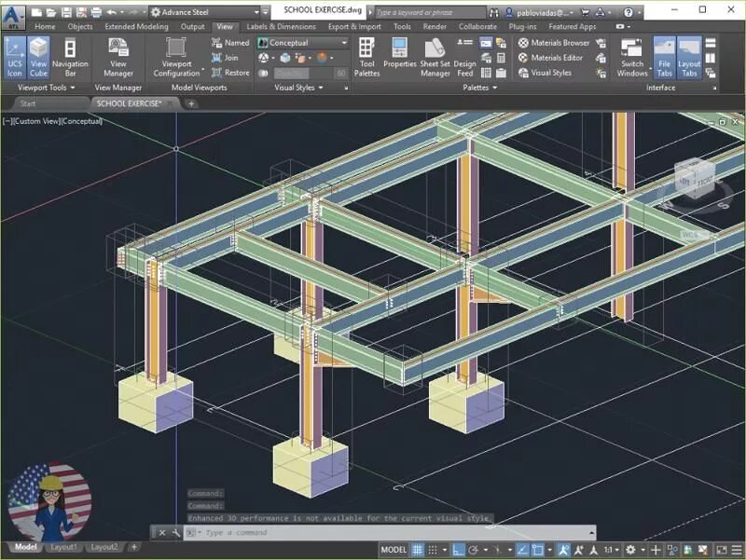The image size is (746, 560).
Task: Click the Restore viewports button
Action: 230,73
